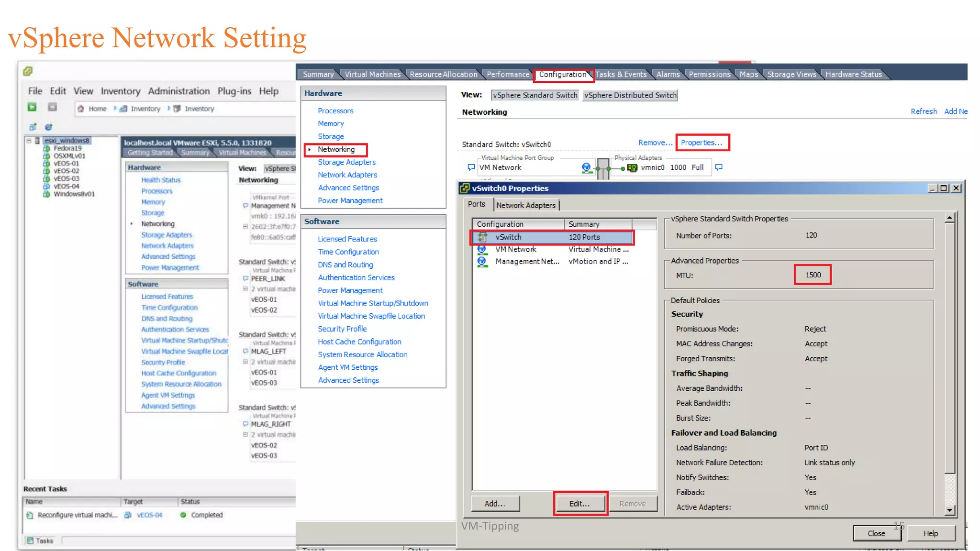
Task: Click the Configuration column header in Ports list
Action: pyautogui.click(x=519, y=224)
